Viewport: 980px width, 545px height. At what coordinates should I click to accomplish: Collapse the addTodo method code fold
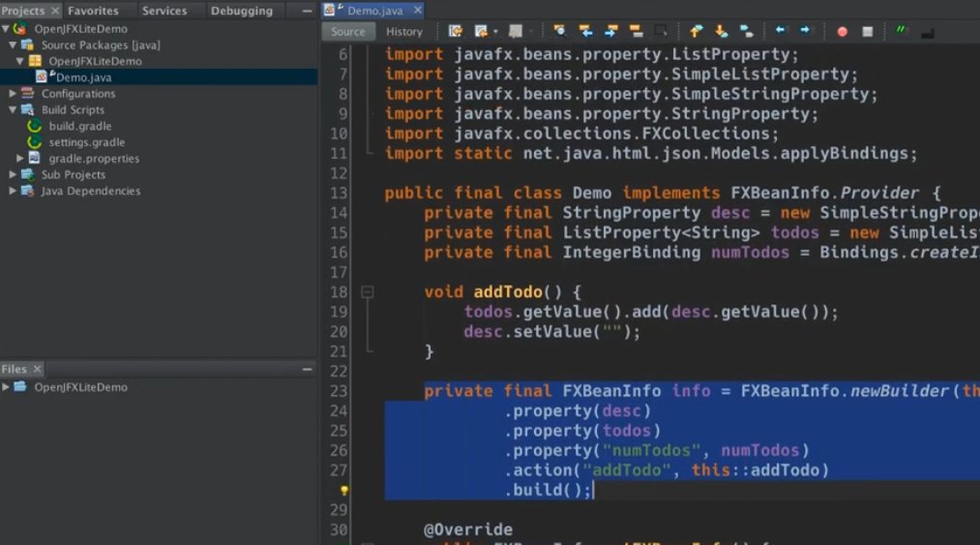point(368,292)
